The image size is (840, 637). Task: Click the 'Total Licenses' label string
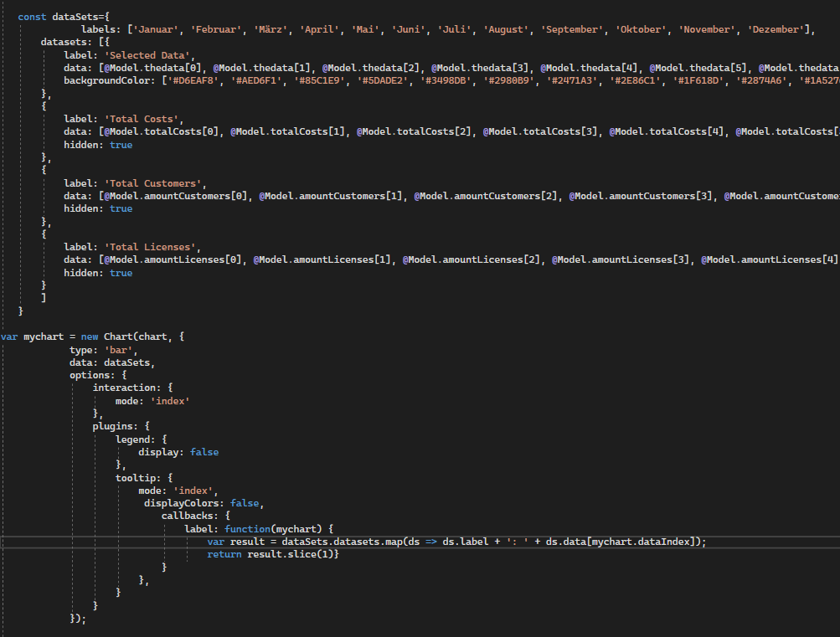(x=150, y=247)
